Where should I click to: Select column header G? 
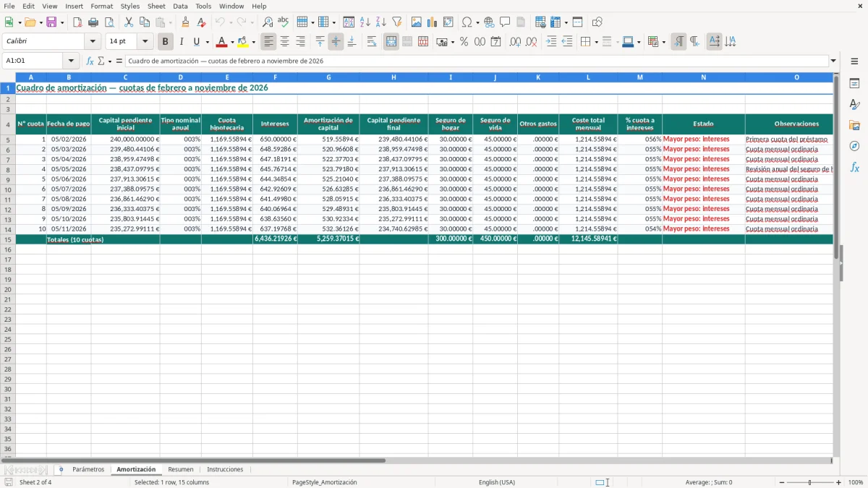point(328,77)
